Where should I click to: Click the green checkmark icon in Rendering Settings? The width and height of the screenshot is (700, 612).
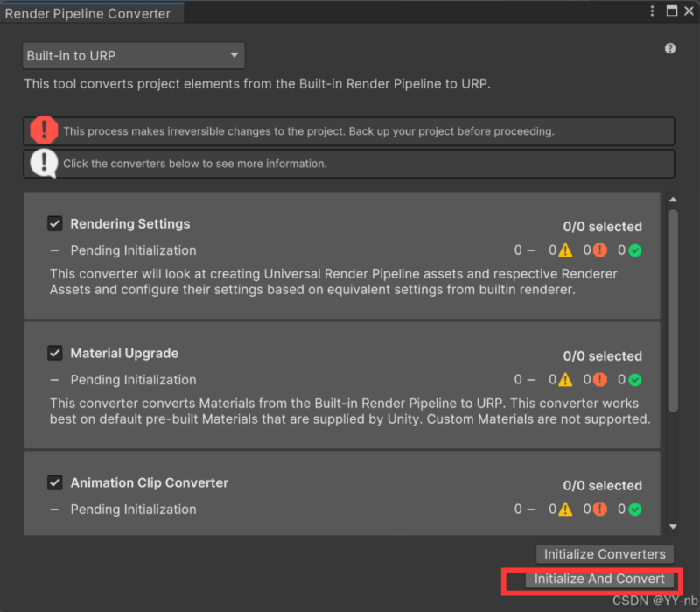click(635, 250)
